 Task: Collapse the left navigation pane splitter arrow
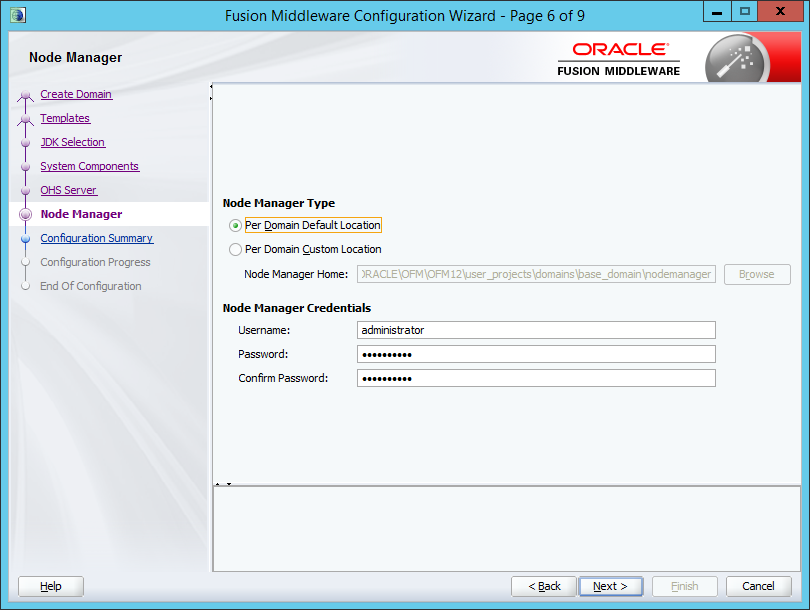[x=211, y=92]
